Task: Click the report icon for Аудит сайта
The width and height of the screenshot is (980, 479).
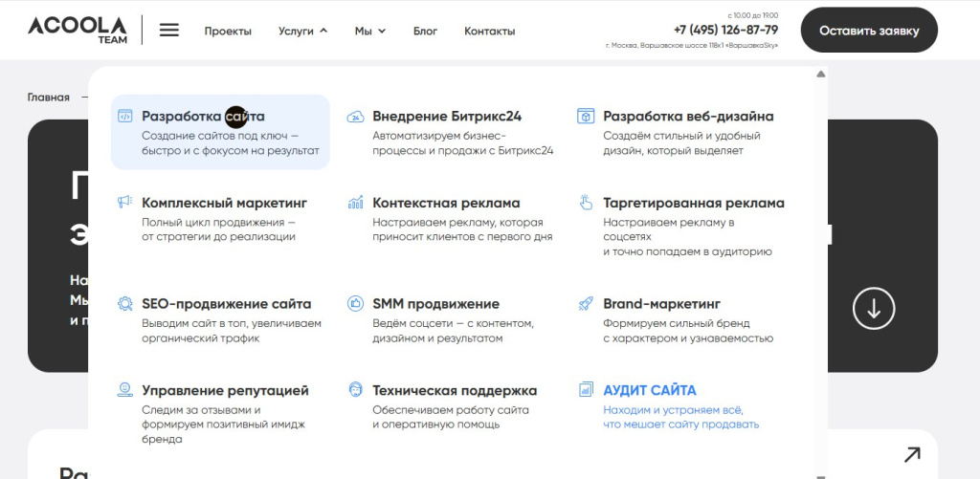Action: (x=586, y=390)
